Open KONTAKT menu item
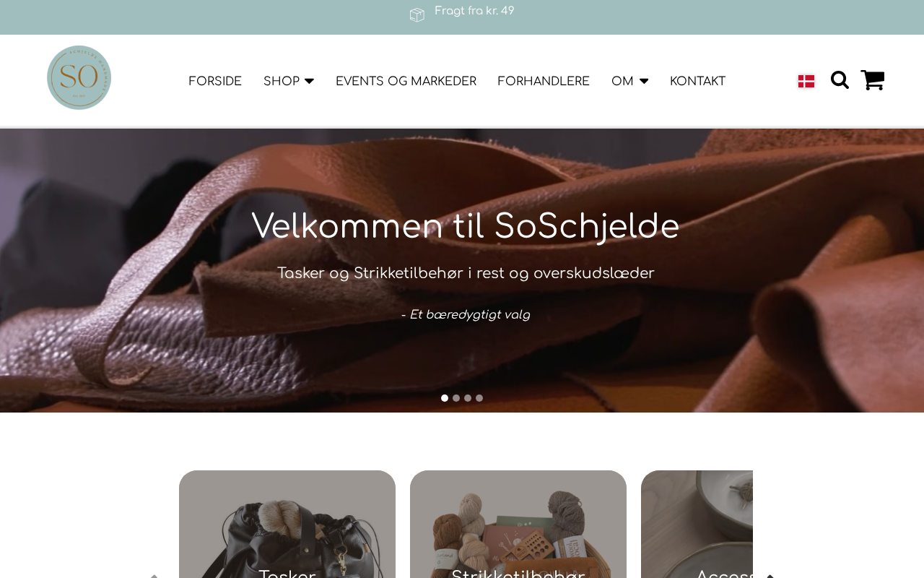 click(697, 82)
